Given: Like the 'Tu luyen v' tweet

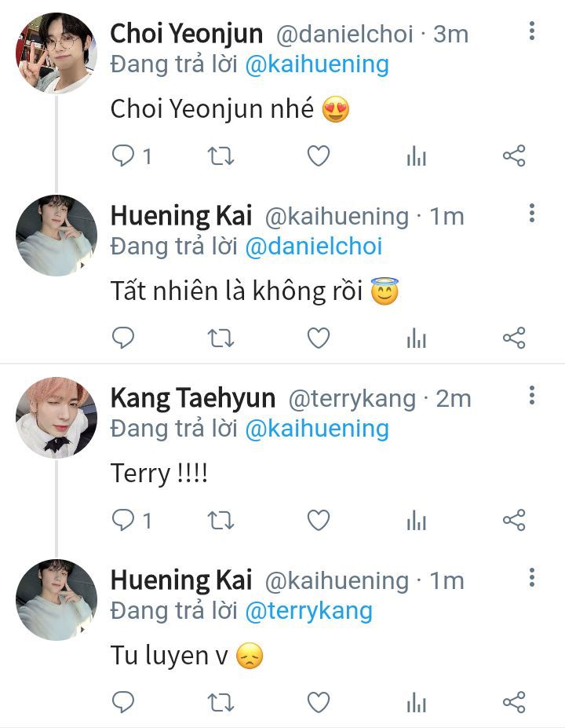Looking at the screenshot, I should (319, 702).
